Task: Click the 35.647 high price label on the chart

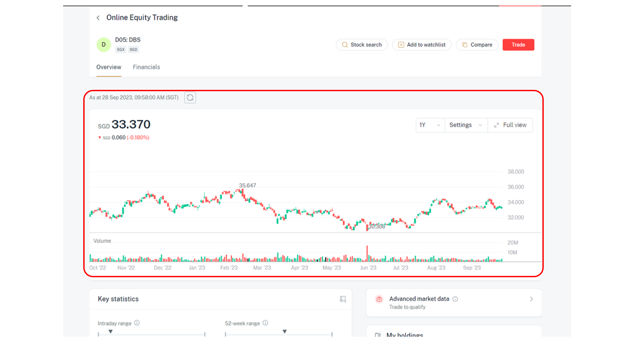Action: pos(247,185)
